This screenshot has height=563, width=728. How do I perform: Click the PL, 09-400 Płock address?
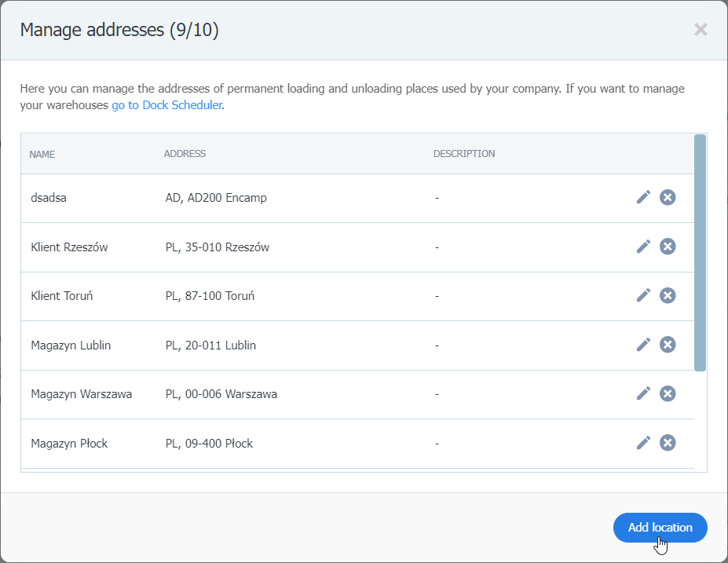pyautogui.click(x=209, y=443)
